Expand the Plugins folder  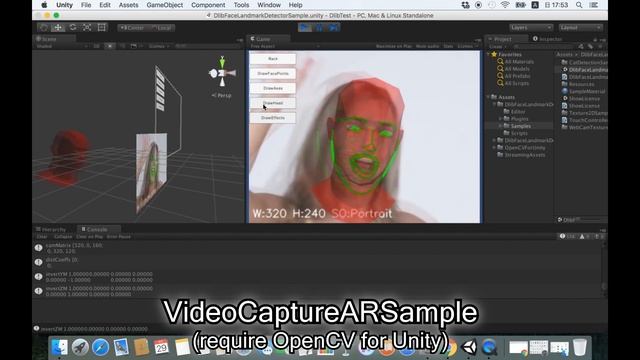click(x=500, y=119)
